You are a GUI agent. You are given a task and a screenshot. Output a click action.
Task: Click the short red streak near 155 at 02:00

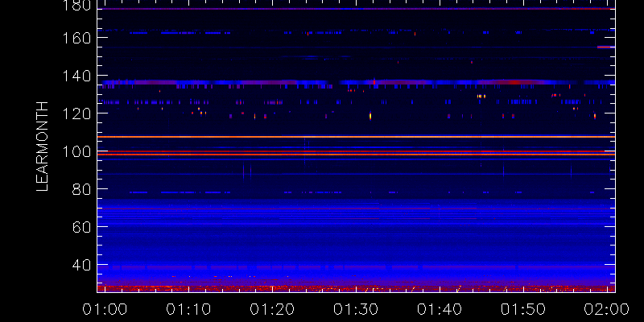click(606, 47)
